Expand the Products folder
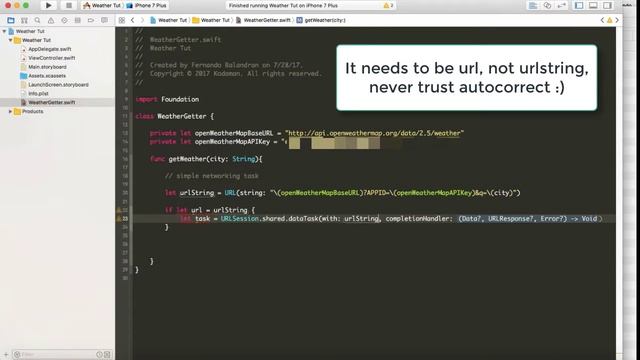The image size is (640, 360). [x=10, y=111]
